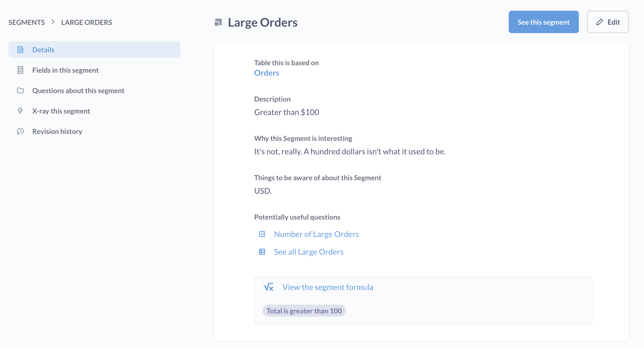The width and height of the screenshot is (644, 348).
Task: Open the folder icon for Questions about this segment
Action: tap(20, 91)
